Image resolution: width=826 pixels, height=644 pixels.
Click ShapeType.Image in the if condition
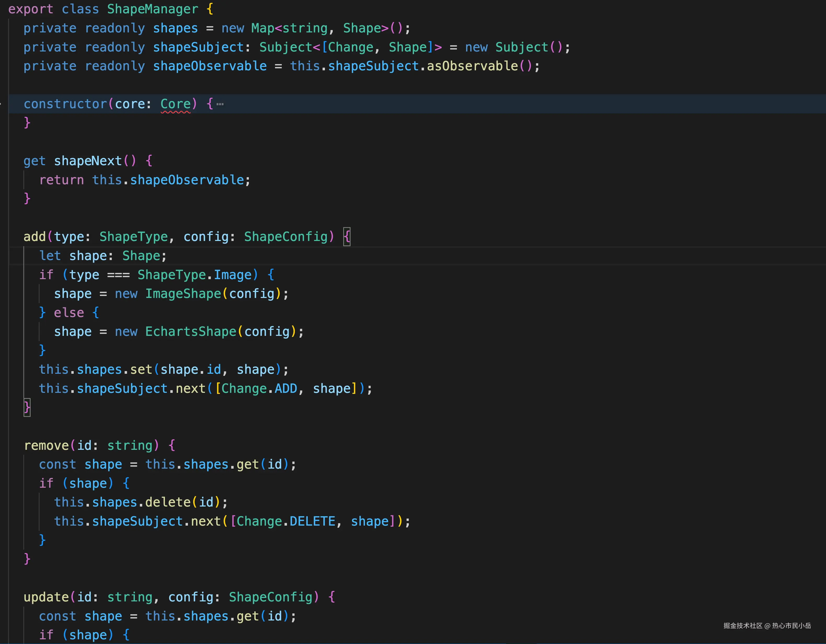194,274
